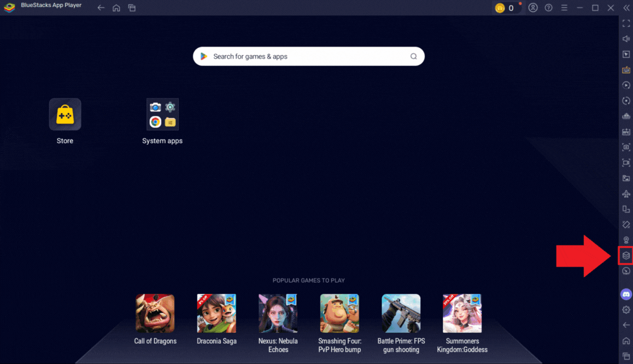Open the settings gear in the sidebar
The image size is (633, 364).
(x=626, y=310)
